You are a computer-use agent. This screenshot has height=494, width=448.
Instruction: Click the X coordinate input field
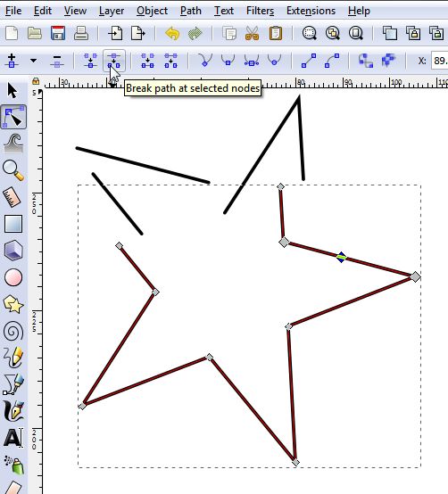tap(439, 61)
